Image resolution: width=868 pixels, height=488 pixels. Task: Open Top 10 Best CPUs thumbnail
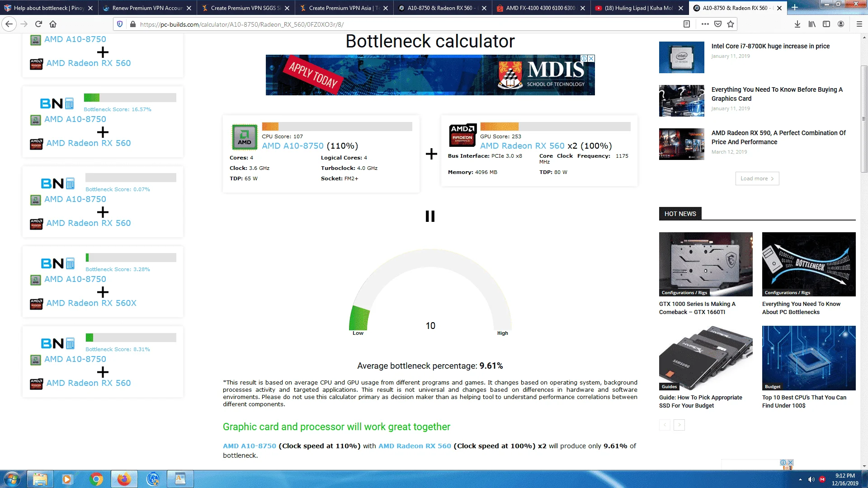tap(809, 358)
